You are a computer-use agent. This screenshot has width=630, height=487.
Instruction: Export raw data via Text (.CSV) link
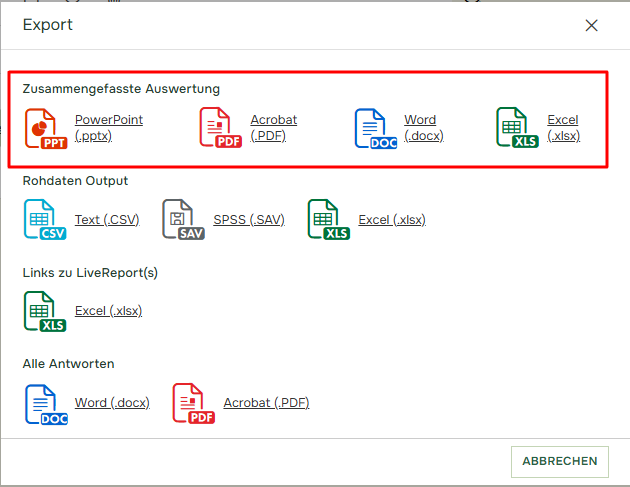coord(107,220)
